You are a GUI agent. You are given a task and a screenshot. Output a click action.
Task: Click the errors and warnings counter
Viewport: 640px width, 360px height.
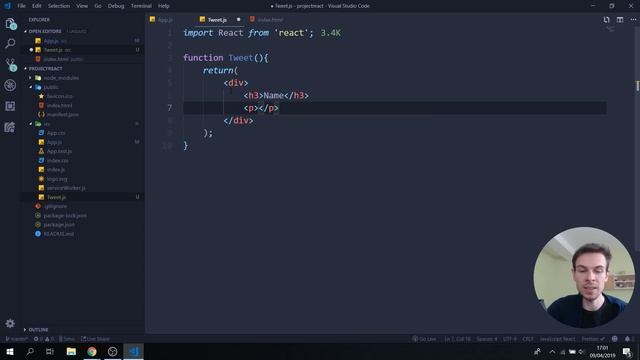44,339
